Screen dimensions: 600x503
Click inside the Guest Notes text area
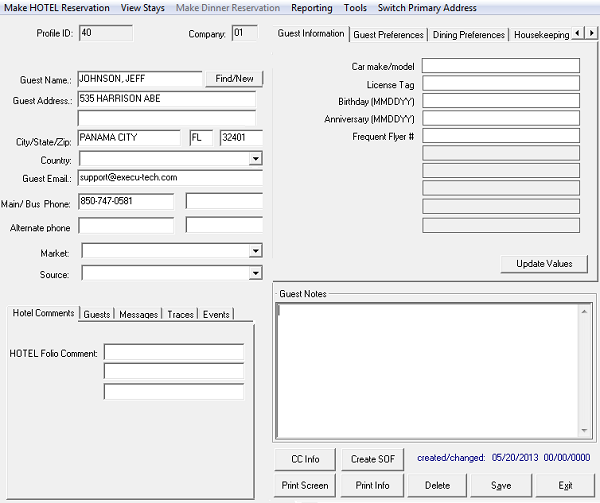point(428,371)
